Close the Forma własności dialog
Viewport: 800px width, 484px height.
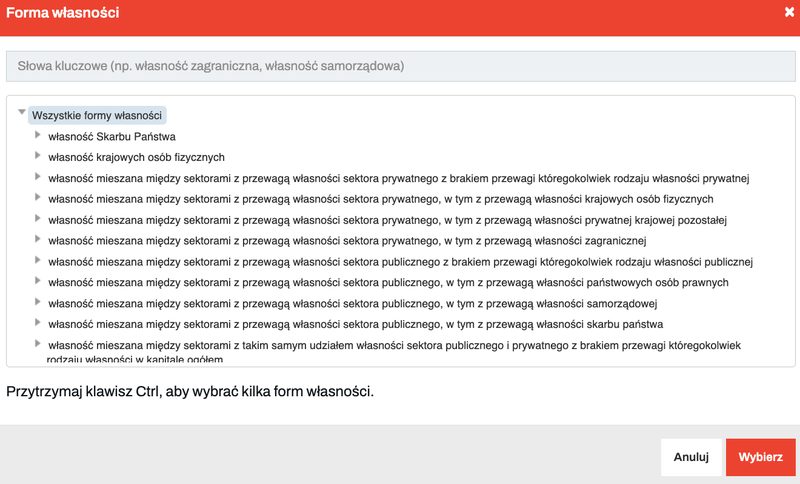pos(789,12)
